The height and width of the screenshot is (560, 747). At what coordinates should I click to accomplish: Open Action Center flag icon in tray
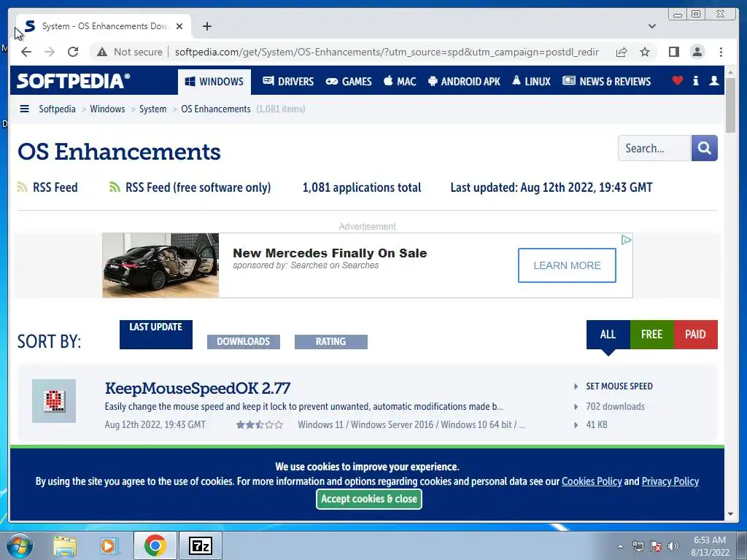coord(656,546)
